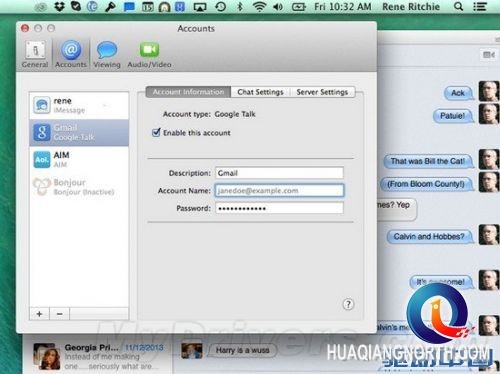Open Spotlight search in the menu bar

click(459, 6)
